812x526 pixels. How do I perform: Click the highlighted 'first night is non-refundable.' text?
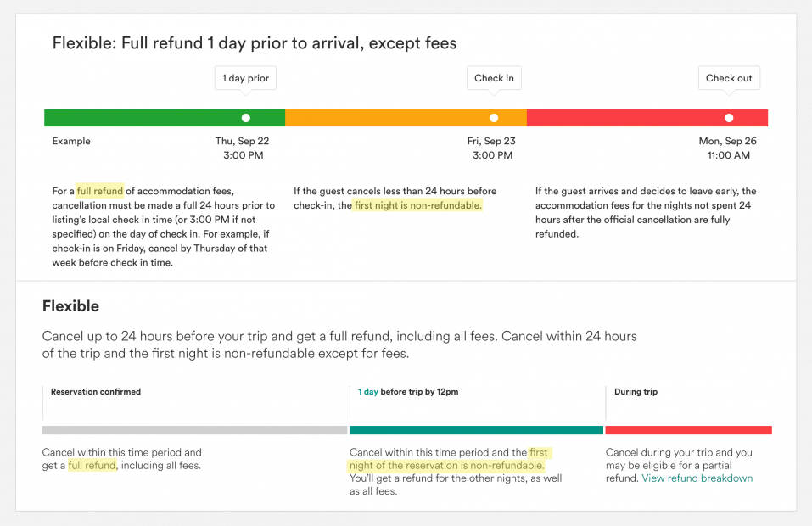pyautogui.click(x=417, y=205)
